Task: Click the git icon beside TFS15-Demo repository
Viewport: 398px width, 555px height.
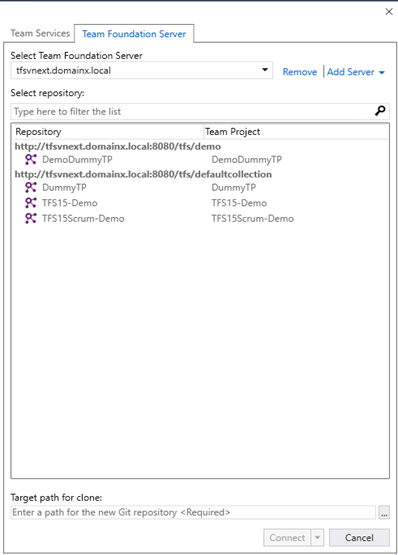Action: pyautogui.click(x=30, y=203)
